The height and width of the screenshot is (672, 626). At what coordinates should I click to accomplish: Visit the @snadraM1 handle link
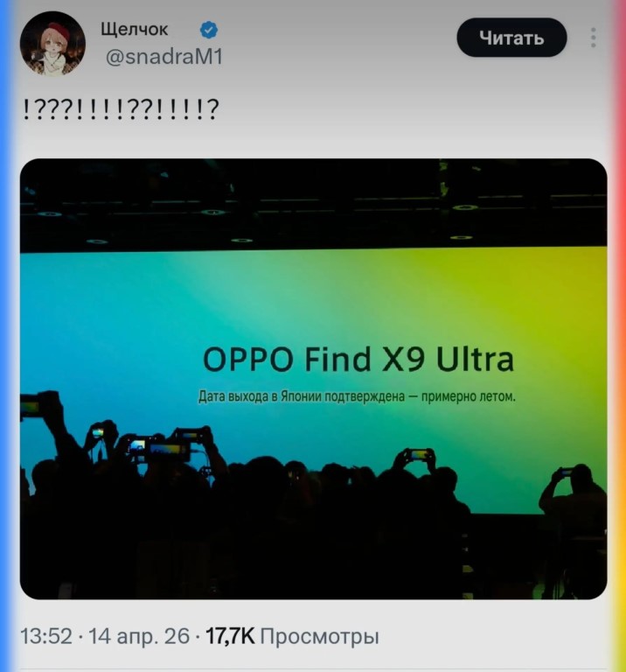point(164,57)
